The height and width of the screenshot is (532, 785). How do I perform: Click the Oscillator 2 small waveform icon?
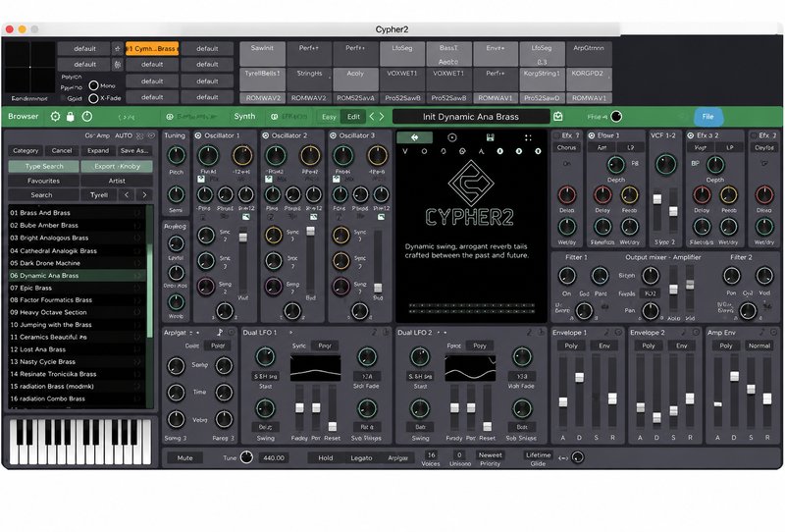pyautogui.click(x=313, y=217)
